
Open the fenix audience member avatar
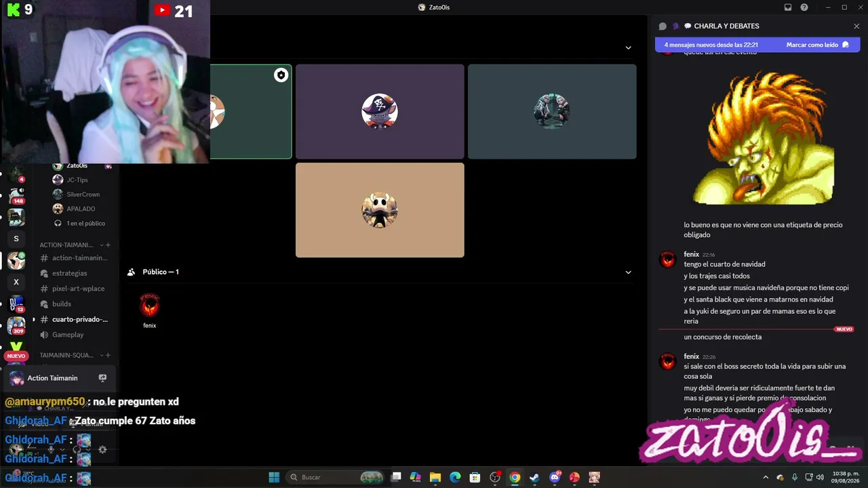pyautogui.click(x=149, y=306)
